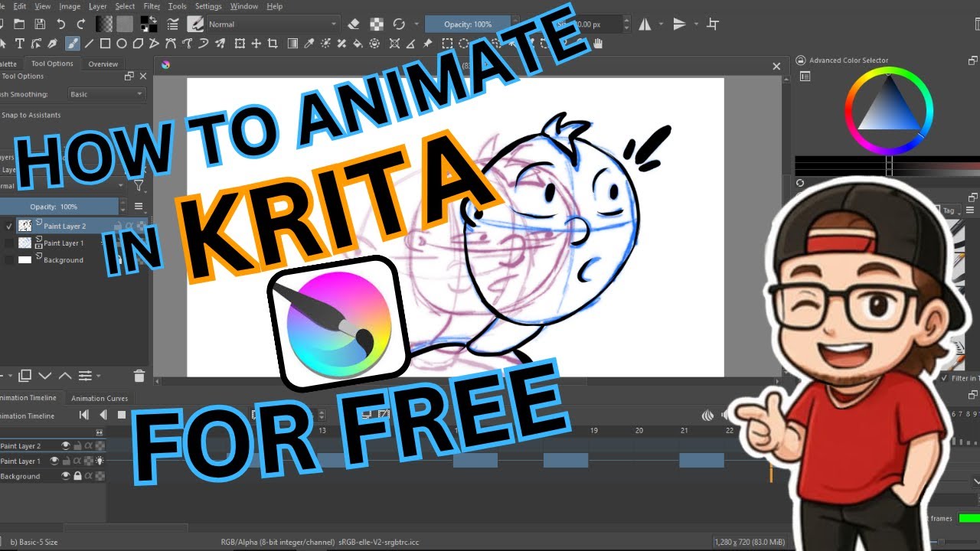Toggle onion skin bulb on Paint Layer 1
This screenshot has height=551, width=980.
tap(100, 461)
